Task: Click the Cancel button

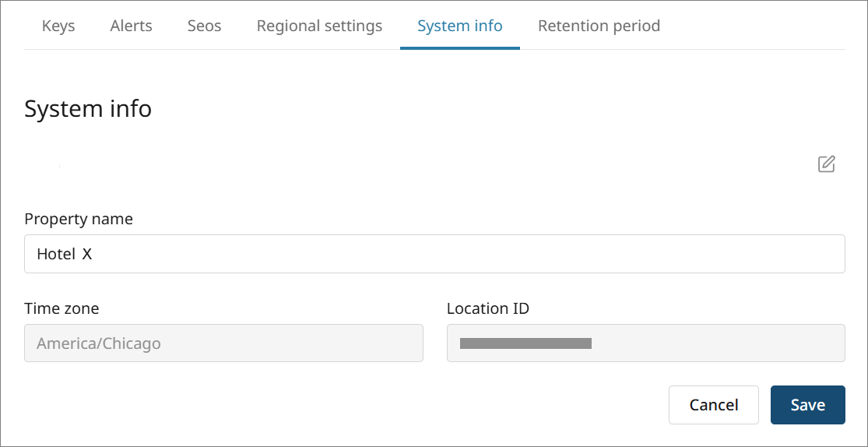Action: (713, 405)
